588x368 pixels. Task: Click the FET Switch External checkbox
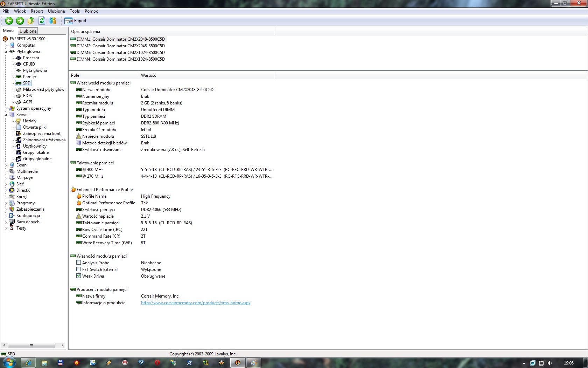[79, 269]
